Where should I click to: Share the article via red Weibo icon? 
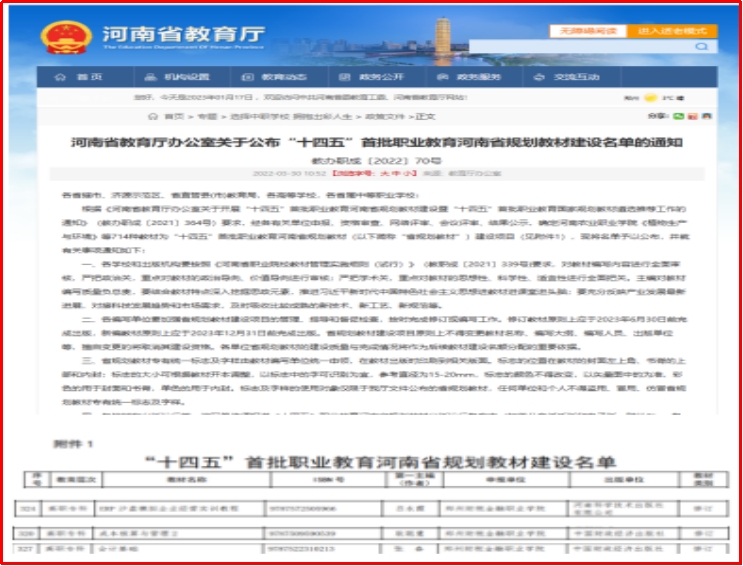(x=693, y=116)
